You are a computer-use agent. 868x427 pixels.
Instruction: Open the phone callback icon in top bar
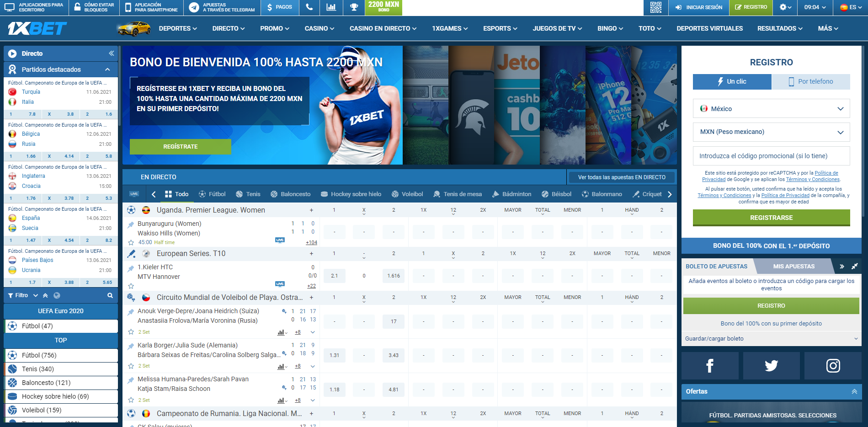309,7
